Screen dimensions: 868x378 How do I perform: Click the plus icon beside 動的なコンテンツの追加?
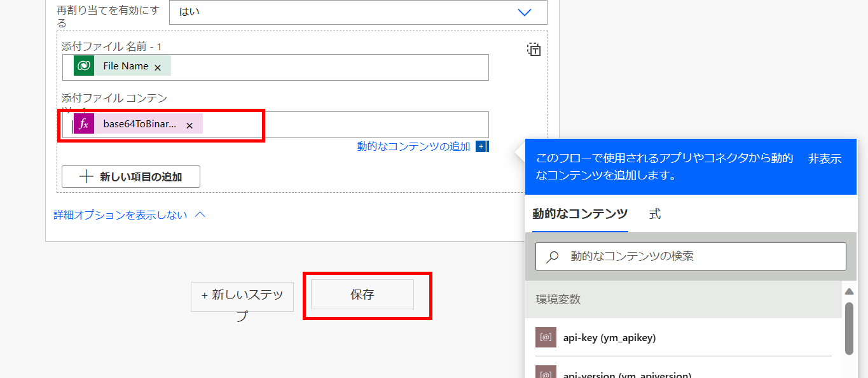[x=481, y=146]
